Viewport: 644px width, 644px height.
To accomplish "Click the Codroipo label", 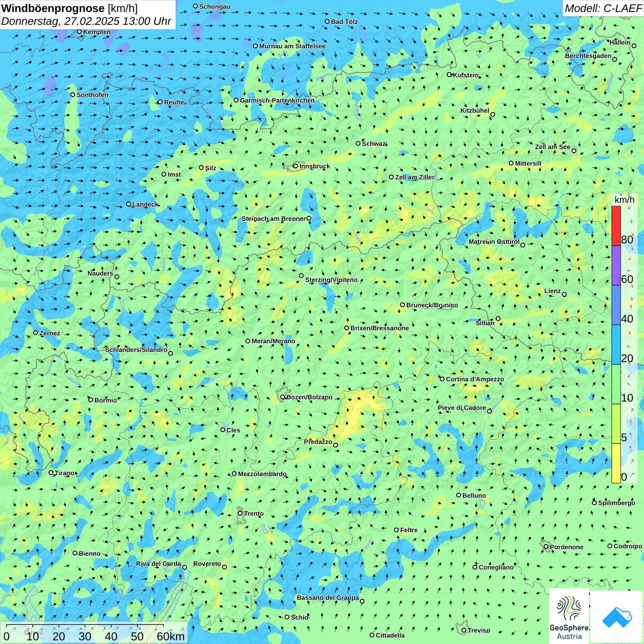I will [x=627, y=546].
